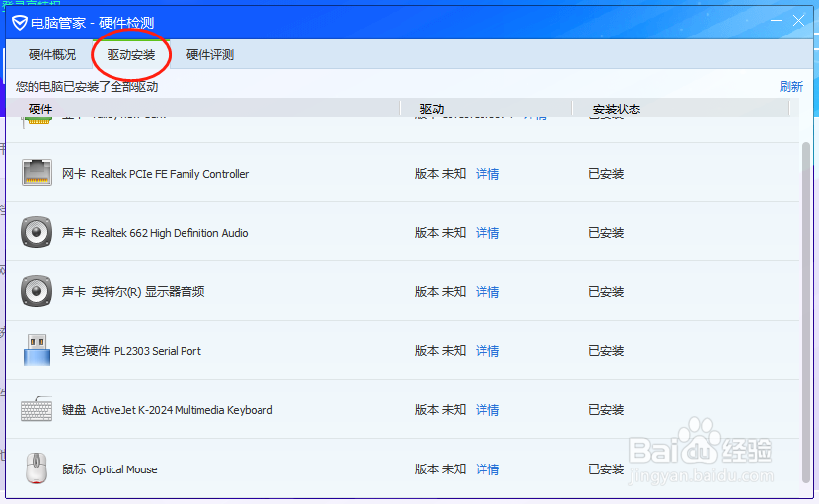Click 版本 未知 in the Optical Mouse row
819x504 pixels.
(440, 469)
